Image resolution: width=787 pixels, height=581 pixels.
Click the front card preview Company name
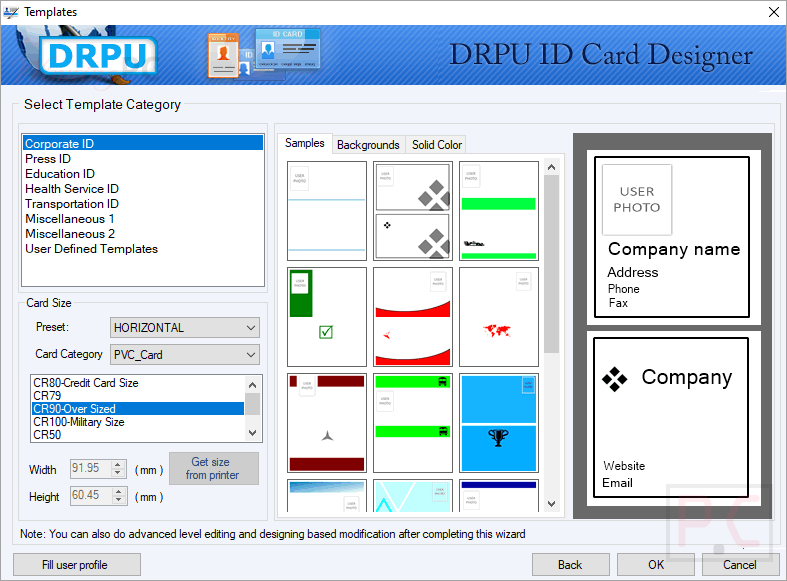click(674, 249)
